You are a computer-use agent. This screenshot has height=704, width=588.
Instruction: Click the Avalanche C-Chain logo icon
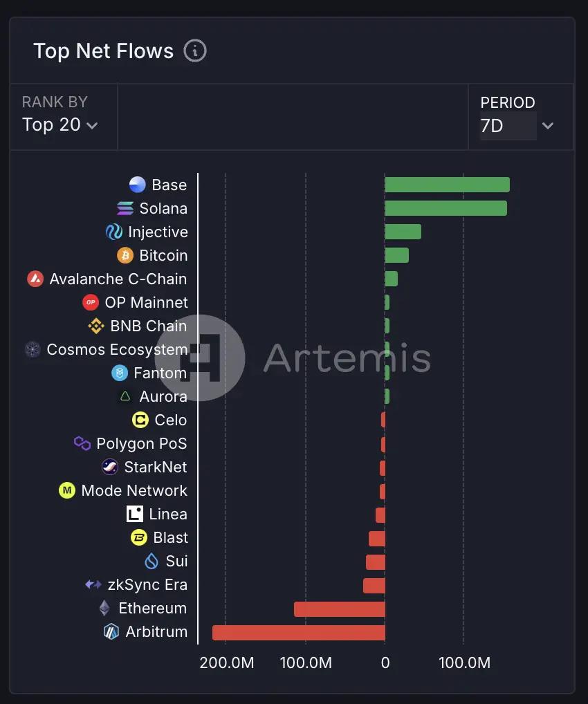coord(35,279)
